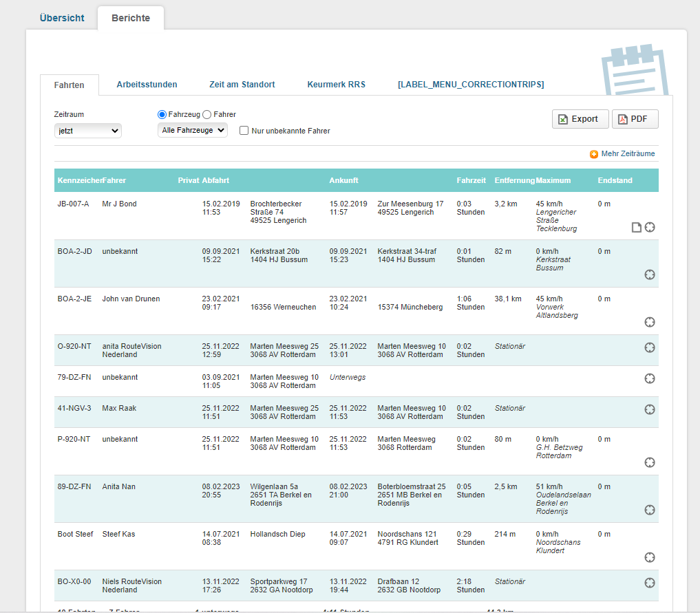Open the Alle Fahrzeuge dropdown
700x613 pixels.
coord(193,130)
